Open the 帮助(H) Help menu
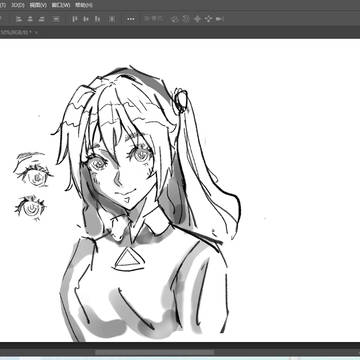 [x=84, y=5]
